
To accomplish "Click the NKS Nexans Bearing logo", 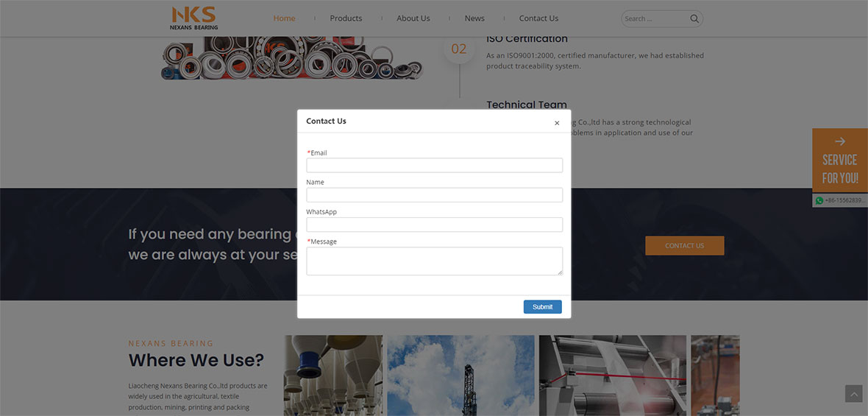I will pos(193,18).
